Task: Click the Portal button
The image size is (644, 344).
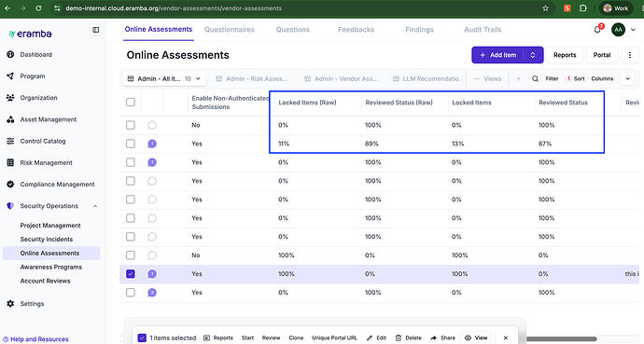Action: (602, 55)
